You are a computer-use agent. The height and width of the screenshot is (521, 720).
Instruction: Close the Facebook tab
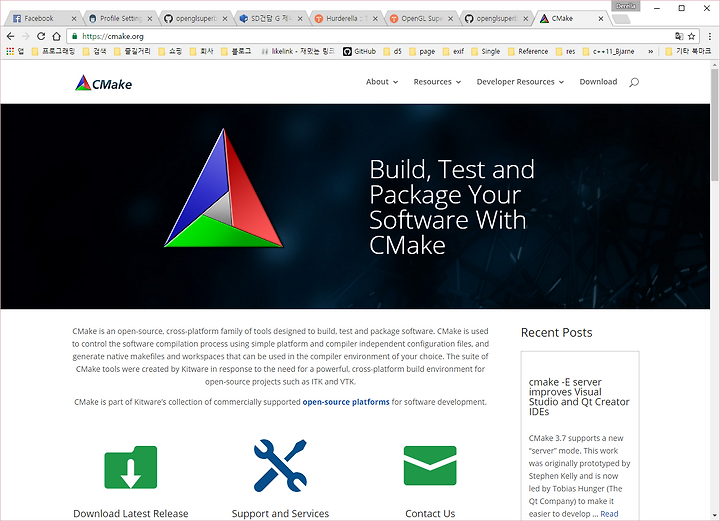(74, 19)
